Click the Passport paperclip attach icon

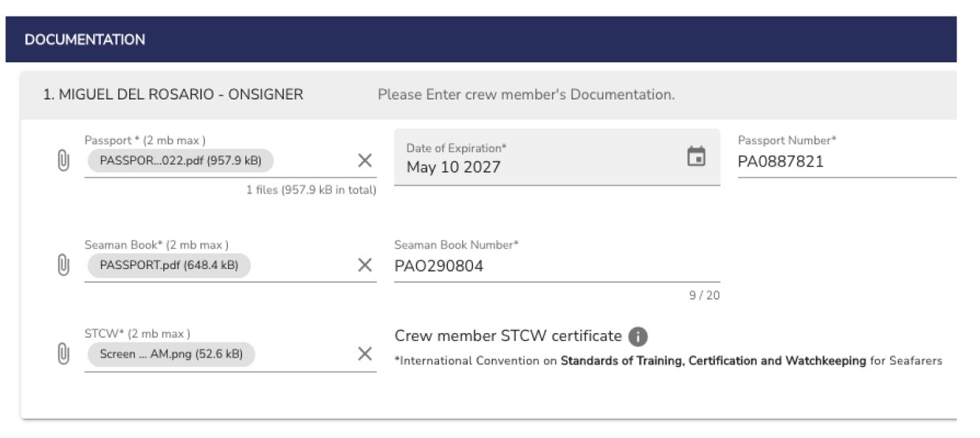click(x=64, y=161)
